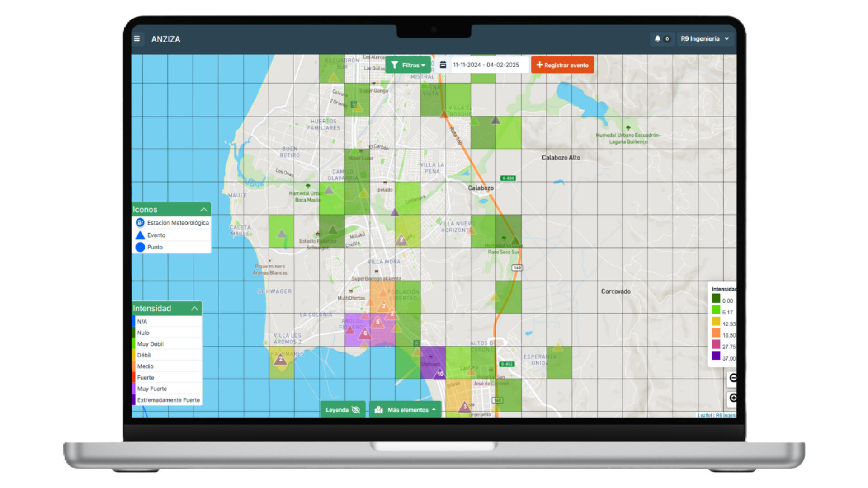Click the gray event triangle near Caleta Maule
This screenshot has height=488, width=868.
tap(282, 234)
